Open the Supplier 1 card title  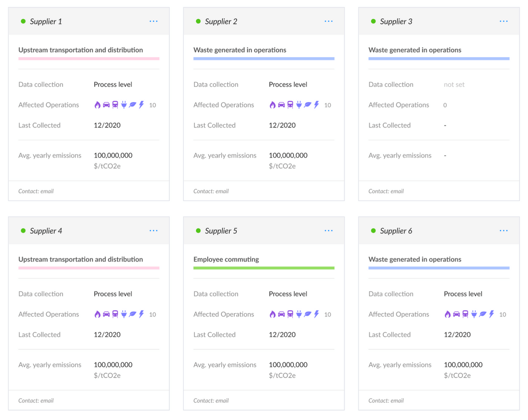pos(46,21)
